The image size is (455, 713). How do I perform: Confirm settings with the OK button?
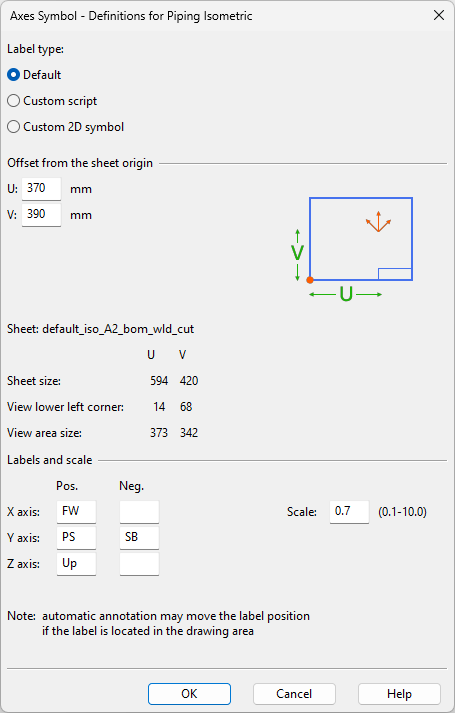(189, 694)
